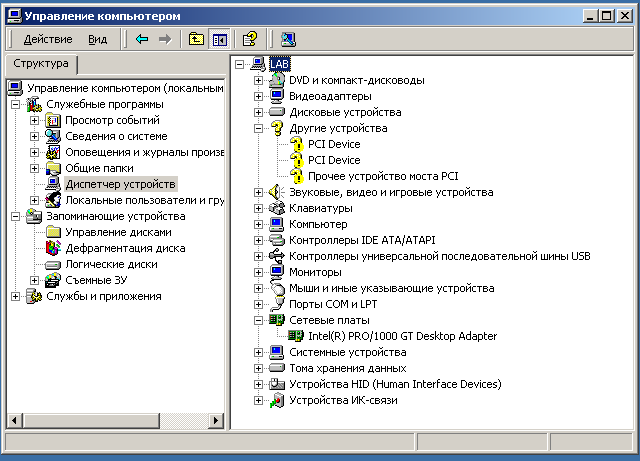Viewport: 640px width, 461px height.
Task: Click the LAB computer root node
Action: [x=279, y=64]
